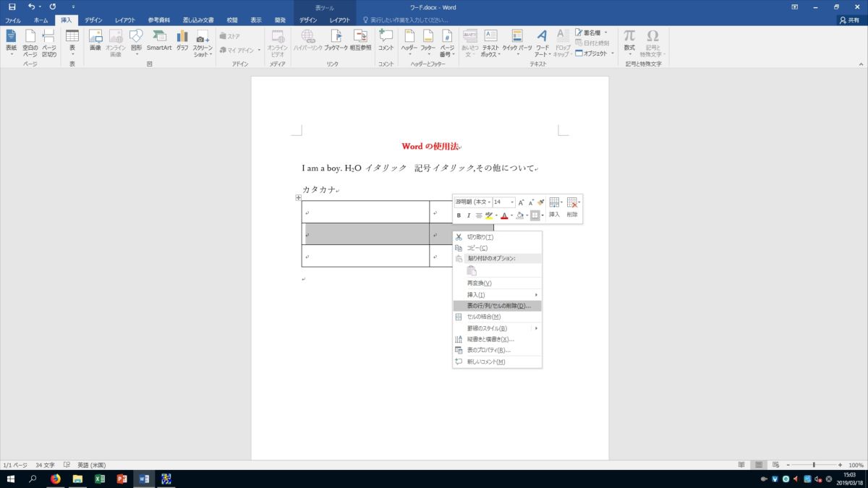The image size is (868, 488).
Task: Open the screenshot (スクリーンショット) tool
Action: [203, 43]
